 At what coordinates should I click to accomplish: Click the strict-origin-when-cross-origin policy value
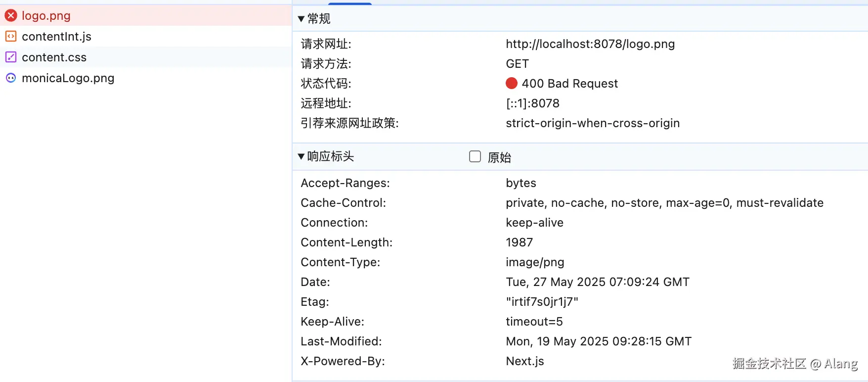click(x=593, y=123)
